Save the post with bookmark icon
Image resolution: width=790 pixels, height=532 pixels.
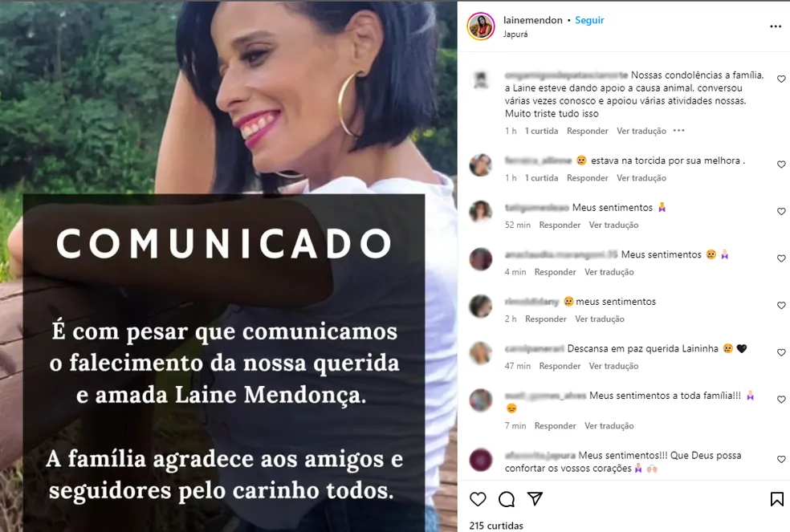[x=776, y=499]
